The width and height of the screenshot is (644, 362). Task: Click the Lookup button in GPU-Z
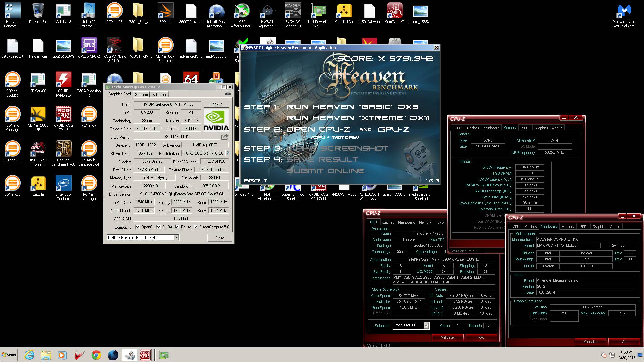[216, 104]
